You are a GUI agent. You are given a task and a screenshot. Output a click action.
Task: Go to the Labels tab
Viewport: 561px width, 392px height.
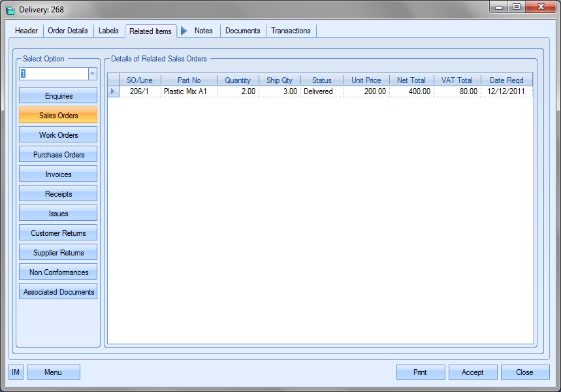coord(108,31)
